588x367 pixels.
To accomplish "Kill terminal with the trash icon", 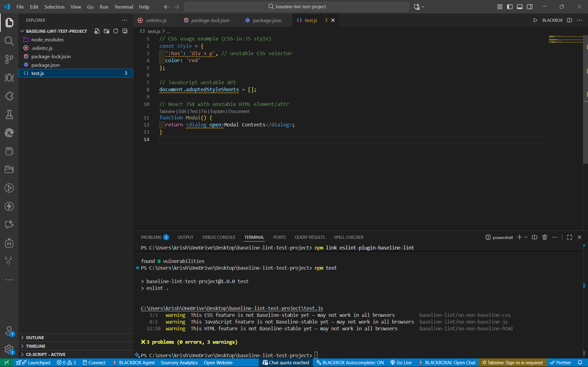I will [x=544, y=237].
